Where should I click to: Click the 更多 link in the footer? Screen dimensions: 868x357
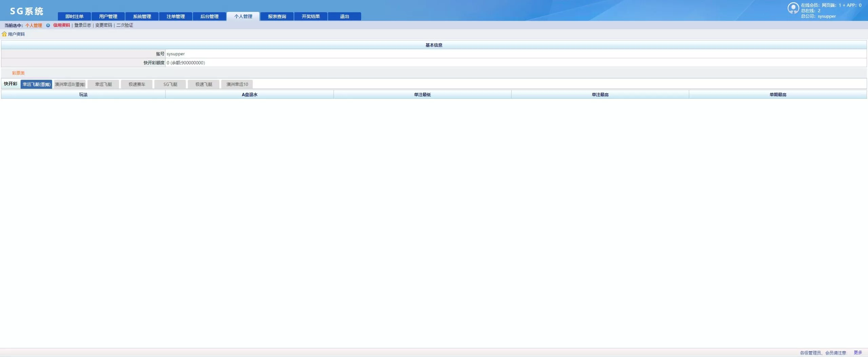(x=857, y=353)
